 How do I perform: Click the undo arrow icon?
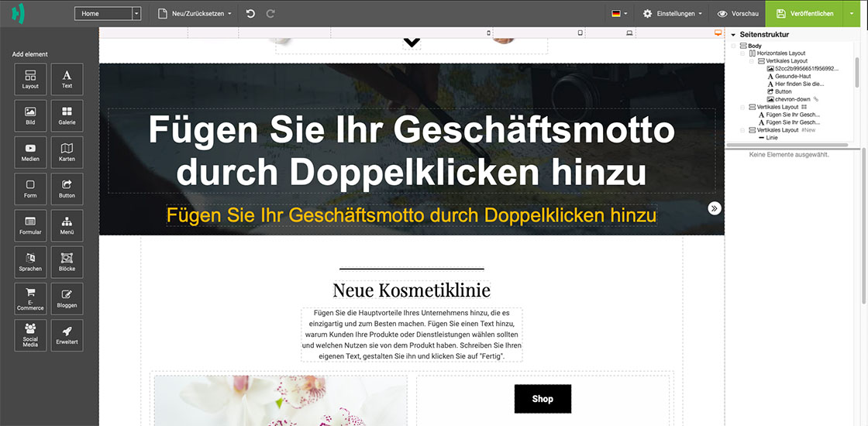point(250,13)
